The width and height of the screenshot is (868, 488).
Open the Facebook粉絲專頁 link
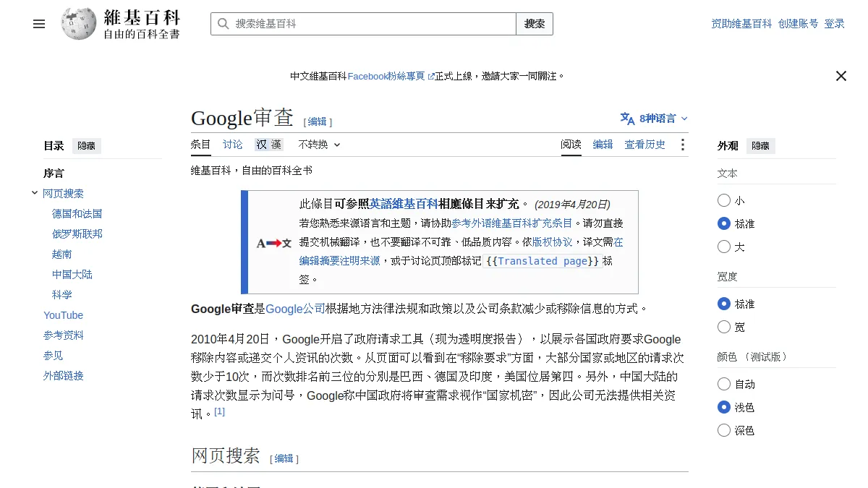pos(391,76)
